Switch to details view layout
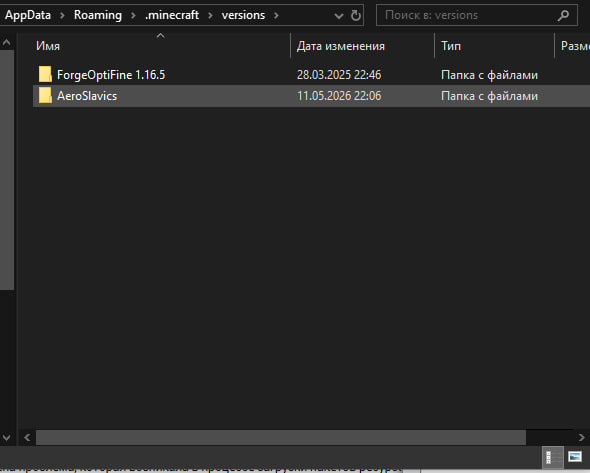This screenshot has width=590, height=473. click(x=552, y=457)
